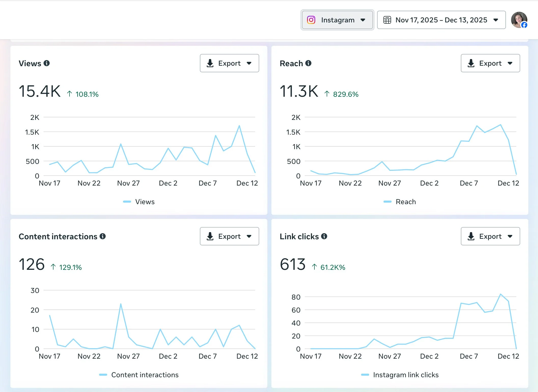Open the Instagram platform dropdown
The height and width of the screenshot is (392, 538).
pos(337,20)
